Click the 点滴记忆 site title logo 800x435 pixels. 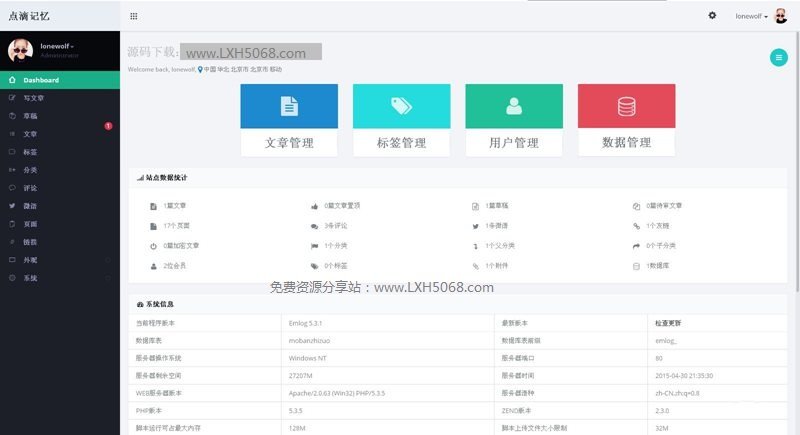pos(29,16)
